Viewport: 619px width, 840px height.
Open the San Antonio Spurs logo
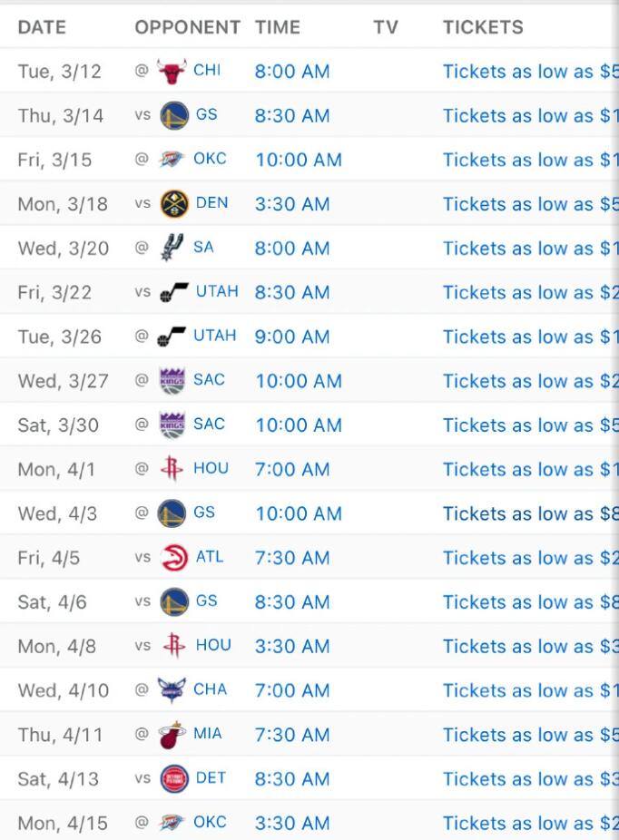[x=172, y=248]
